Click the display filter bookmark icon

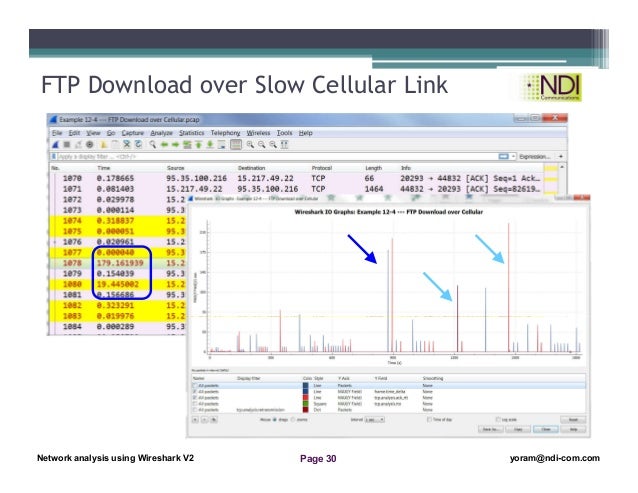(53, 156)
